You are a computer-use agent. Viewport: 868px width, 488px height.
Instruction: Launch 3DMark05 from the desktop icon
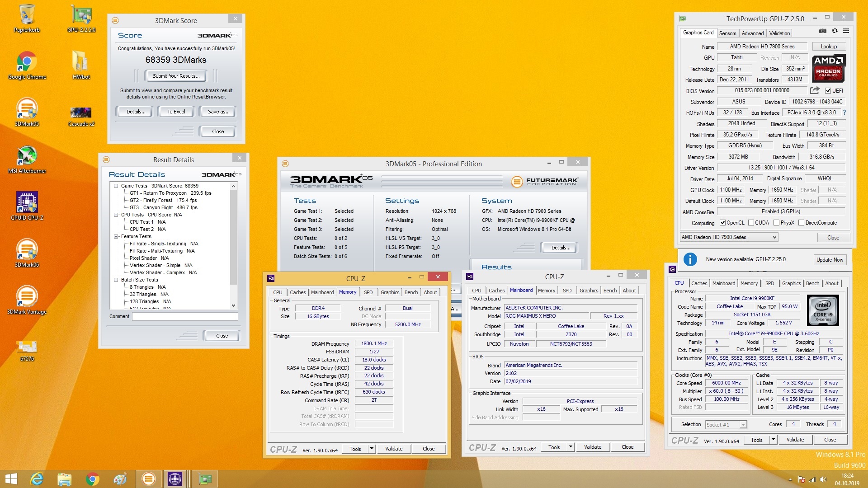[x=27, y=112]
